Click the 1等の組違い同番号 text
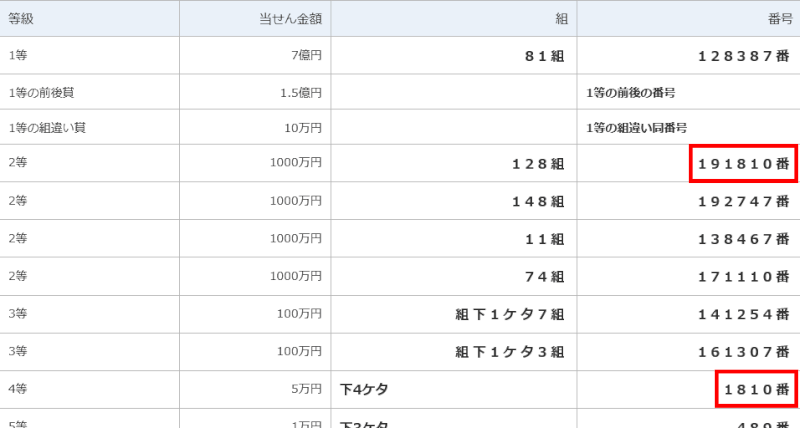Screen dimensions: 800x428 (636, 128)
